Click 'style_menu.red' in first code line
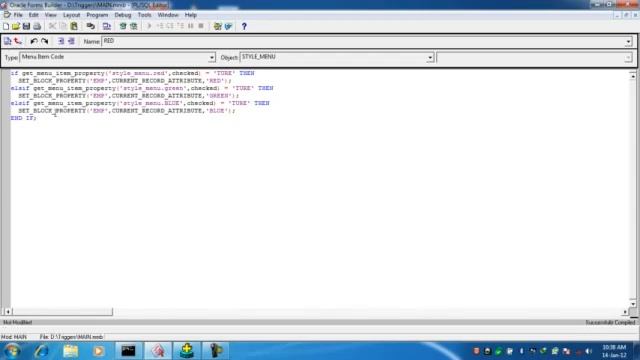The image size is (640, 360). (x=138, y=73)
